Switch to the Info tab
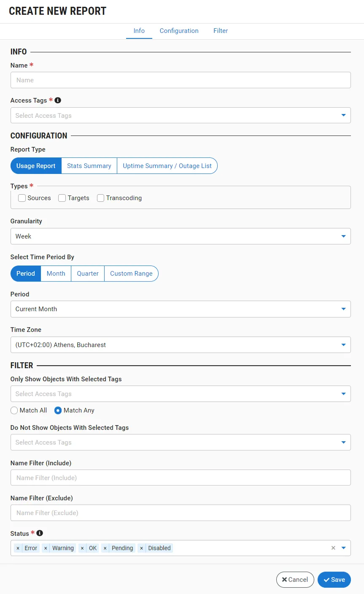 coord(139,31)
